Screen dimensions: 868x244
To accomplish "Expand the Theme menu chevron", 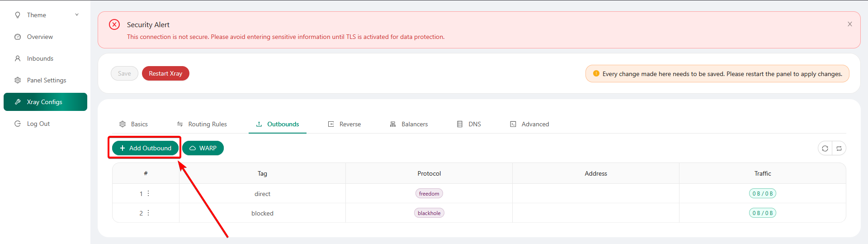I will [x=77, y=15].
